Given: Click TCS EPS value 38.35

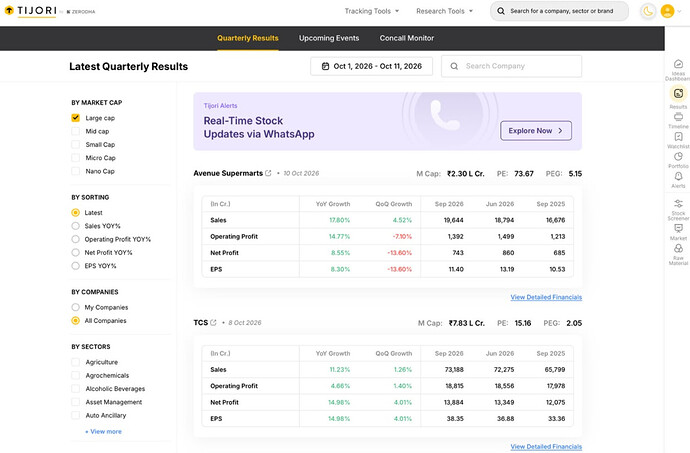Looking at the screenshot, I should (x=455, y=418).
